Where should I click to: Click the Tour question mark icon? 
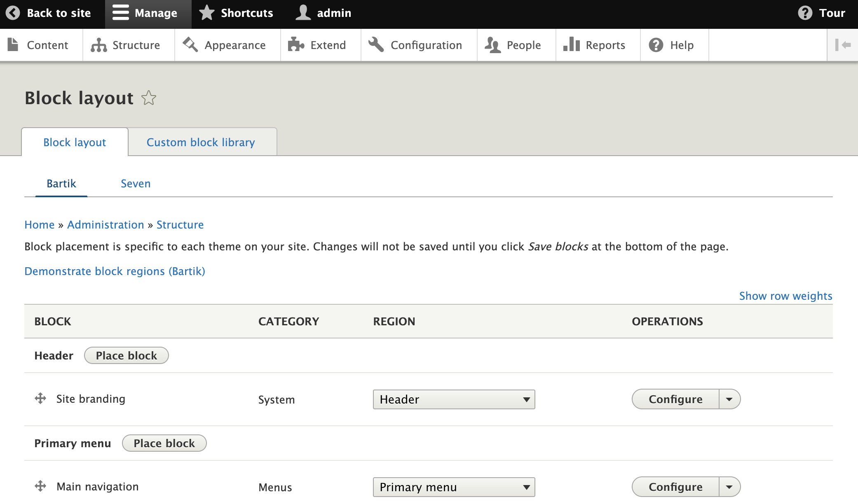[805, 13]
